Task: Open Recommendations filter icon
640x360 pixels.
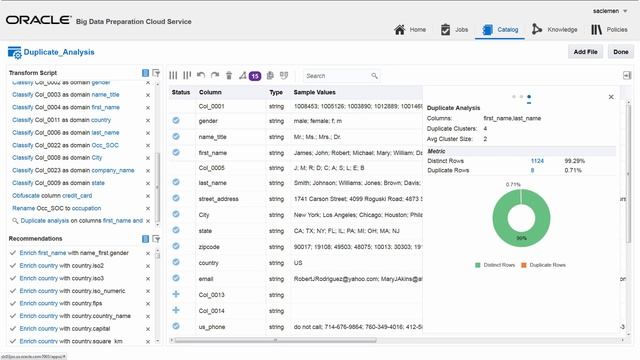Action: point(156,239)
